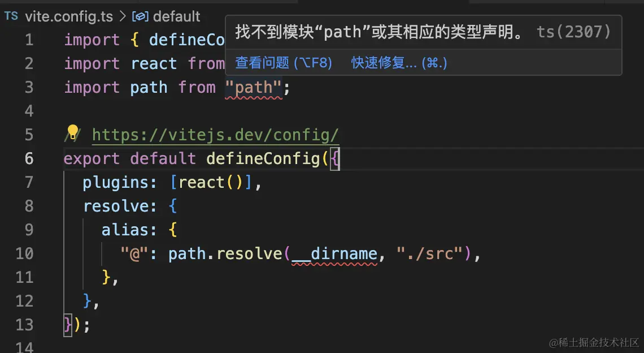Image resolution: width=644 pixels, height=353 pixels.
Task: Click __dirname with error underline on line 10
Action: 334,254
